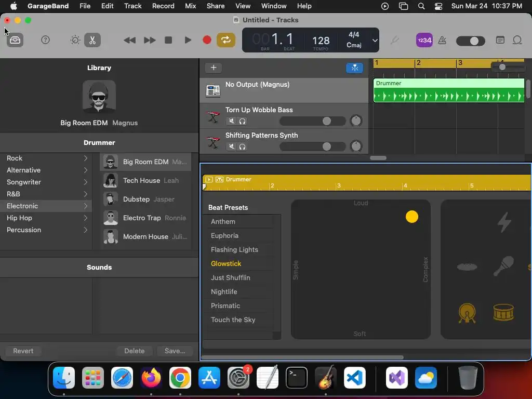Click the preview play button in Drummer editor
Screen dimensions: 532x399
(x=209, y=179)
